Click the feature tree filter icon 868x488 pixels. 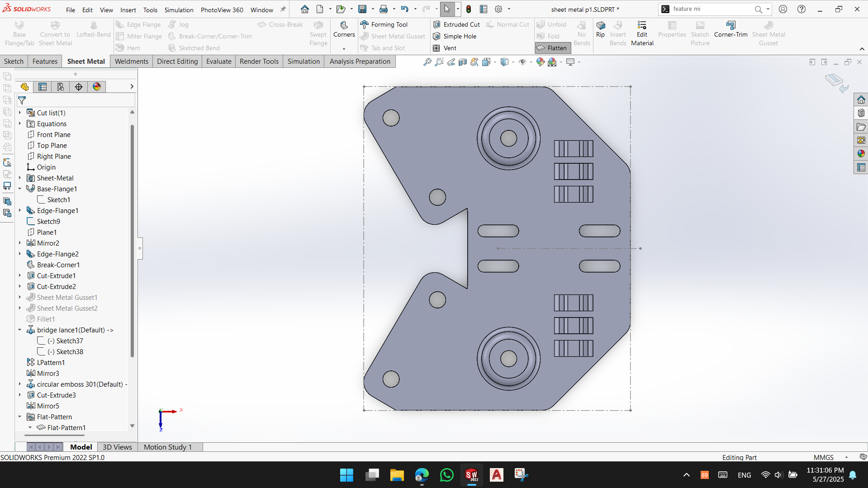tap(22, 100)
